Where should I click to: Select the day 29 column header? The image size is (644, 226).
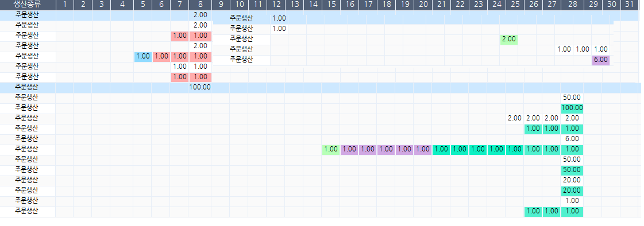click(593, 5)
